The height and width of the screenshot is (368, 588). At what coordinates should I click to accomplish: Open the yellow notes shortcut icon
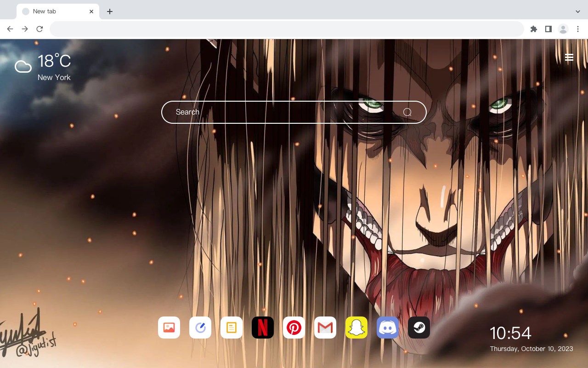point(232,328)
